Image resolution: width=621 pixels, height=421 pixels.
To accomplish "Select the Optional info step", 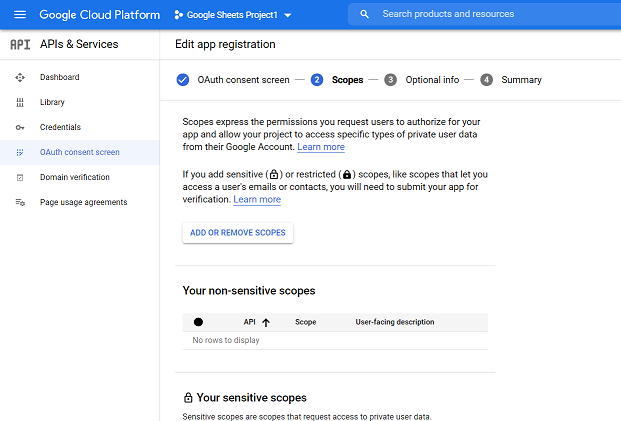I will pyautogui.click(x=431, y=80).
